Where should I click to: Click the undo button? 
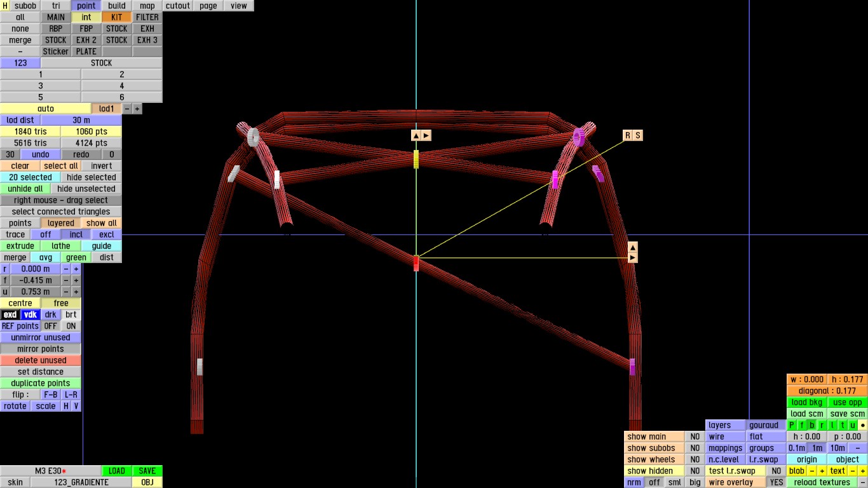click(41, 154)
